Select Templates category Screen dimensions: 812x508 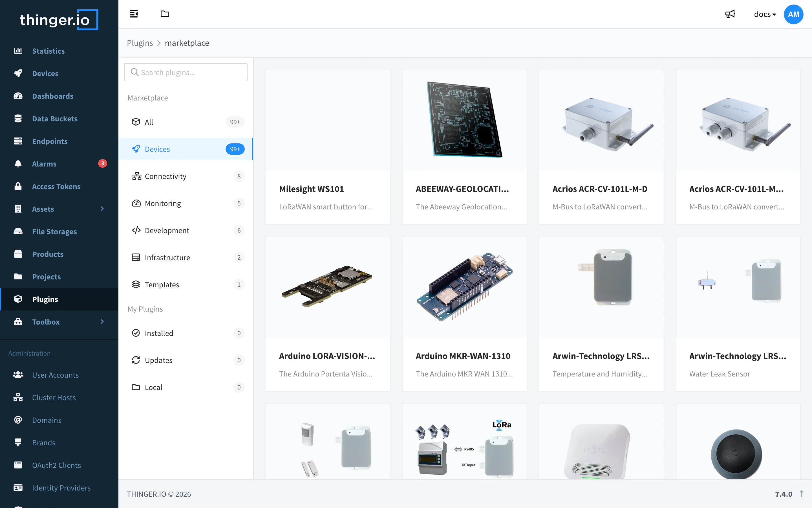coord(186,284)
